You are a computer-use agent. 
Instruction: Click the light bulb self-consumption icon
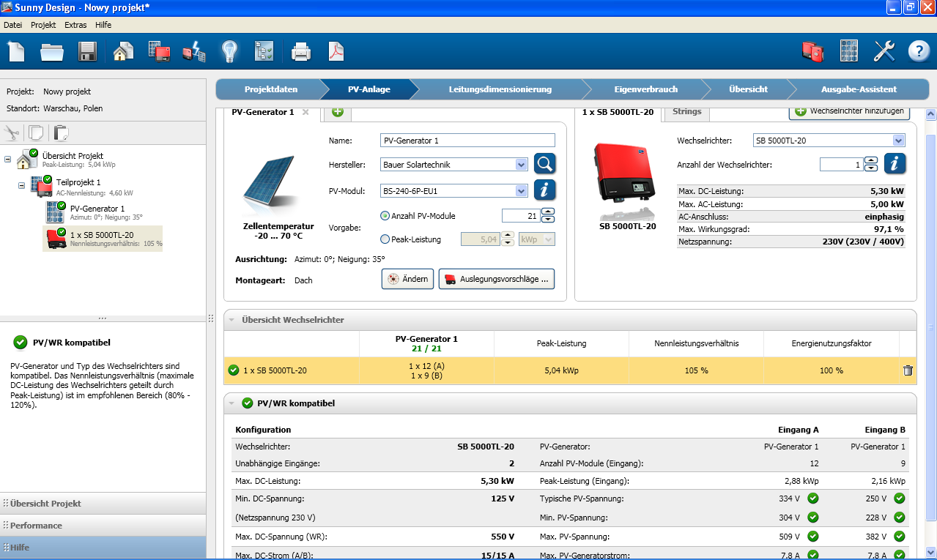click(x=230, y=51)
